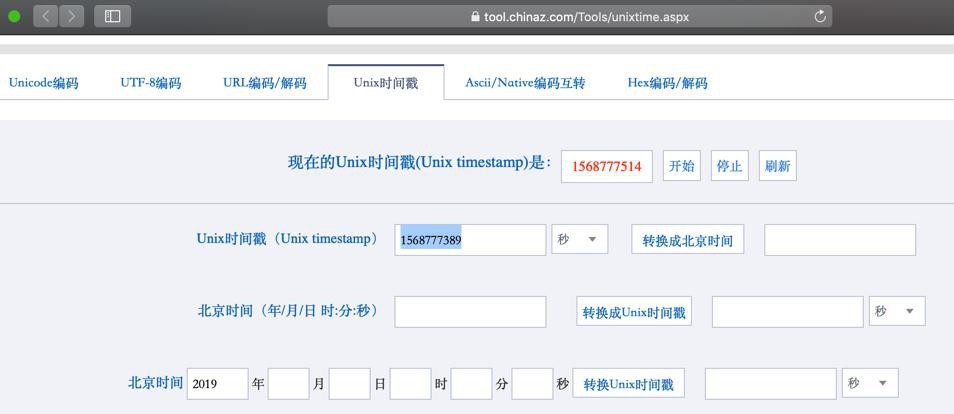Click the 刷新 button
The width and height of the screenshot is (954, 414).
tap(778, 166)
